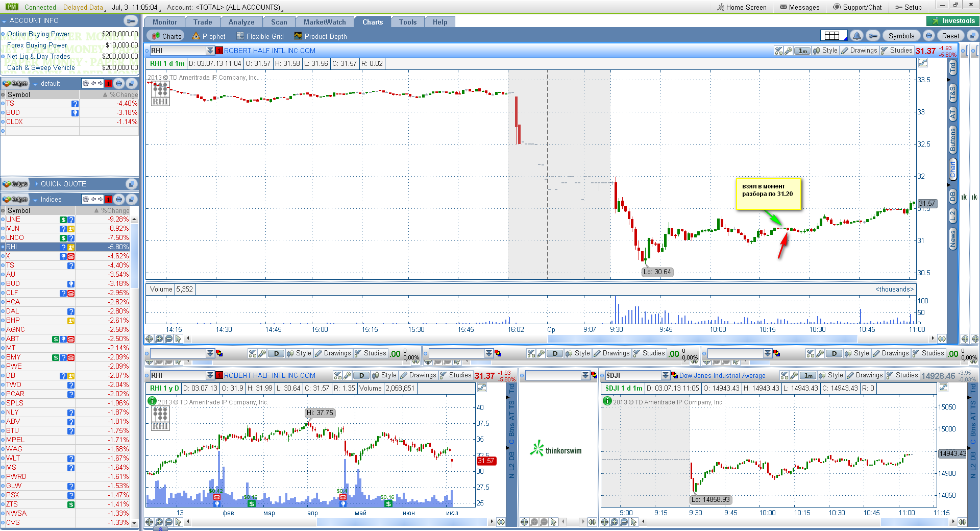The height and width of the screenshot is (531, 980).
Task: Open $DJI symbol dropdown arrow
Action: [x=665, y=375]
